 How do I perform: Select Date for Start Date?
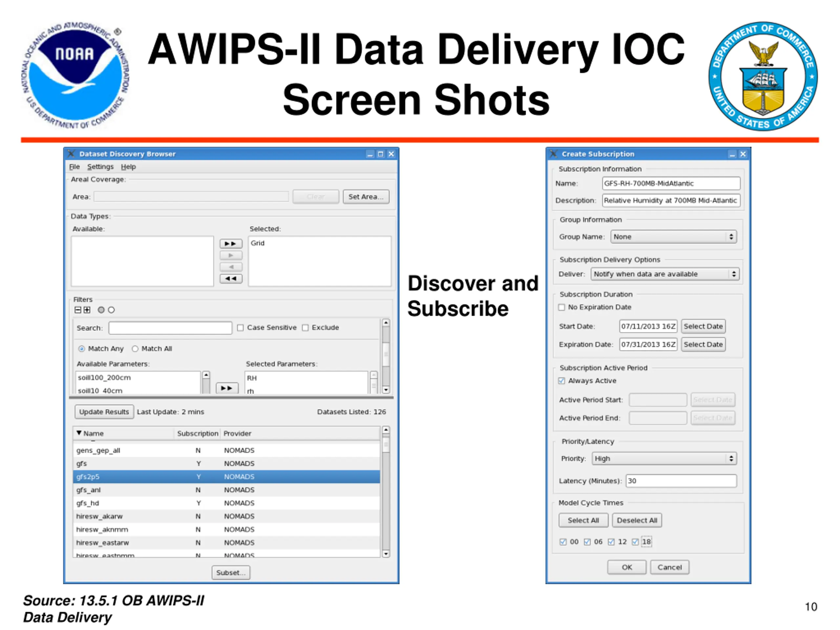pyautogui.click(x=703, y=326)
